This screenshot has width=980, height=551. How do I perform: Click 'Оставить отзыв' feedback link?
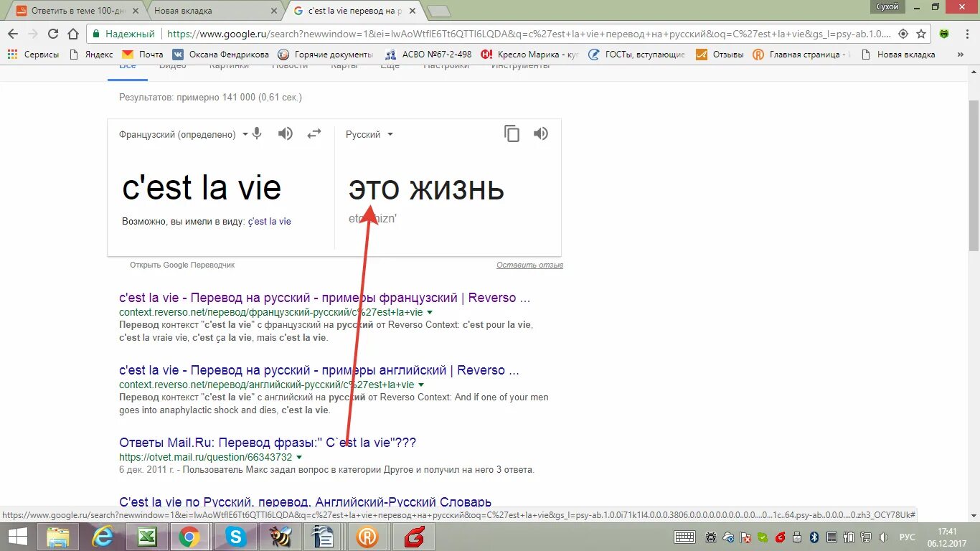(x=529, y=265)
